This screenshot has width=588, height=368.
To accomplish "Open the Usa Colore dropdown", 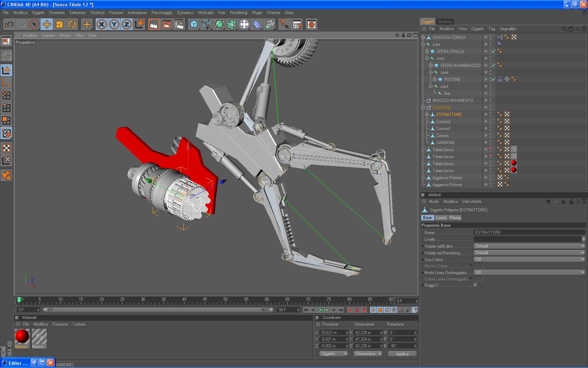I will [530, 259].
